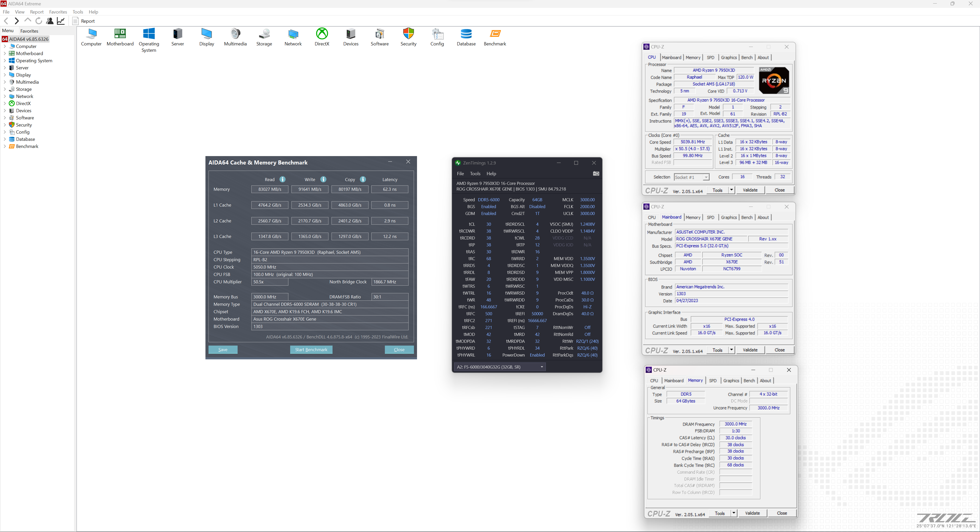Image resolution: width=980 pixels, height=532 pixels.
Task: Click the Write info icon in benchmark
Action: pyautogui.click(x=323, y=179)
